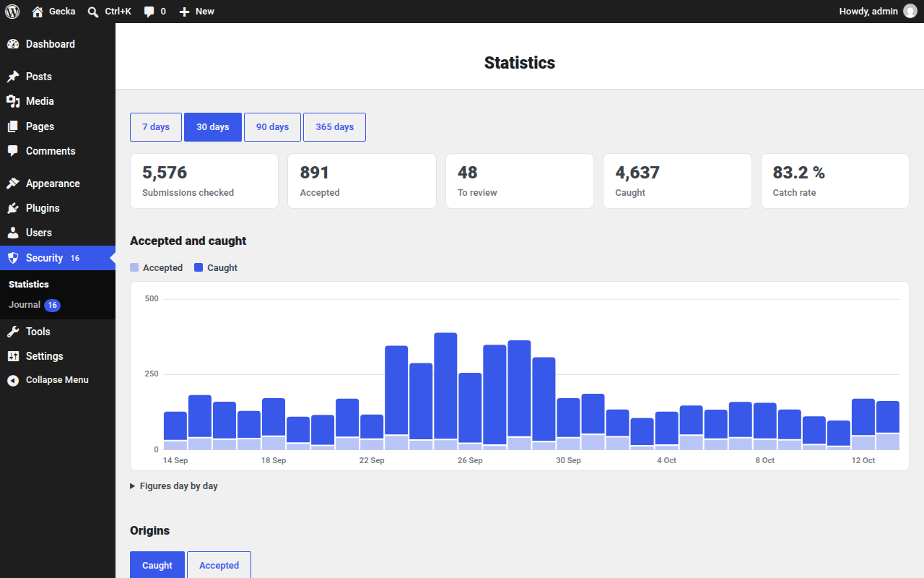Switch to the 90 days range
The height and width of the screenshot is (578, 924).
pyautogui.click(x=272, y=127)
